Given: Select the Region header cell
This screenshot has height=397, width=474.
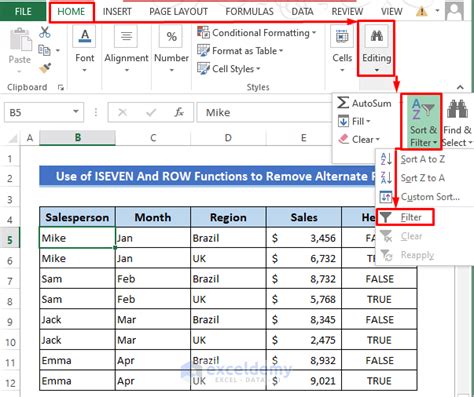Looking at the screenshot, I should (228, 217).
